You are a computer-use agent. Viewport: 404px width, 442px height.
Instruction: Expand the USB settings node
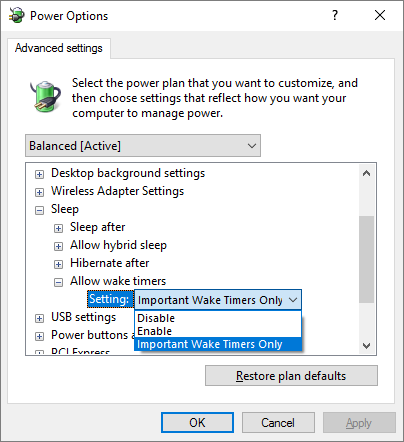click(39, 318)
